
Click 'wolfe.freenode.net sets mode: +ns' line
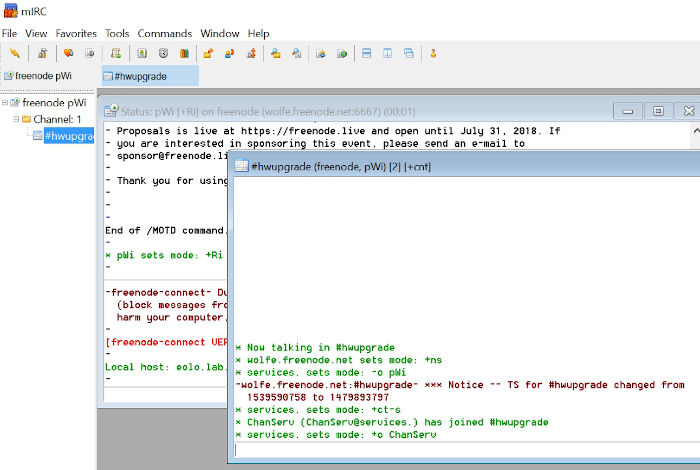(x=339, y=360)
